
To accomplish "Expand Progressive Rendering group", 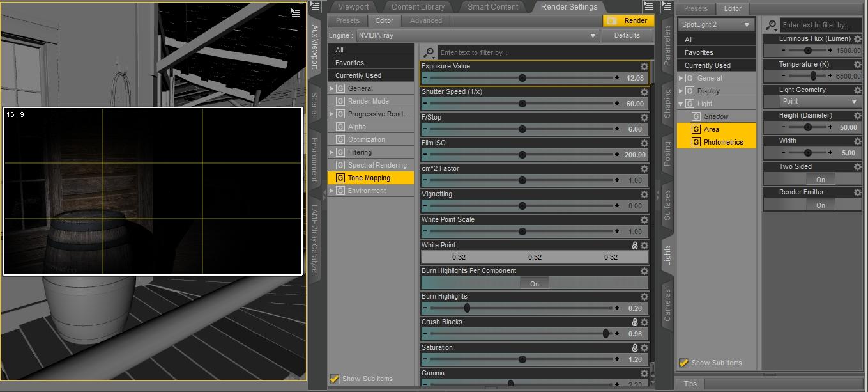I will (x=331, y=114).
